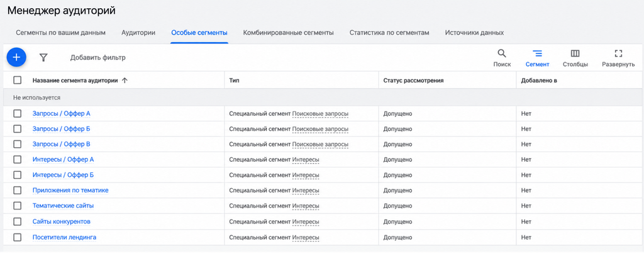
Task: Check the box for Посетители лендинга
Action: point(17,237)
